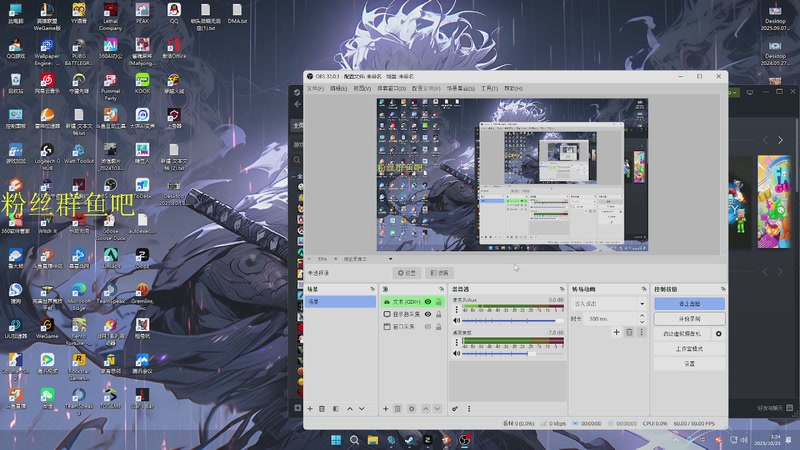Open preview scaling dropdown
Viewport: 800px width, 450px height.
(367, 259)
